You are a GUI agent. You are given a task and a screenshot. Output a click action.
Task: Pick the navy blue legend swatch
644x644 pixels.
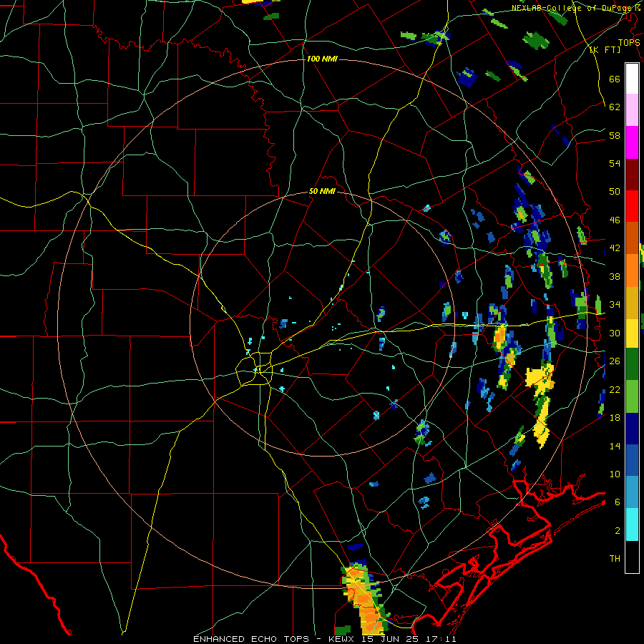click(632, 429)
